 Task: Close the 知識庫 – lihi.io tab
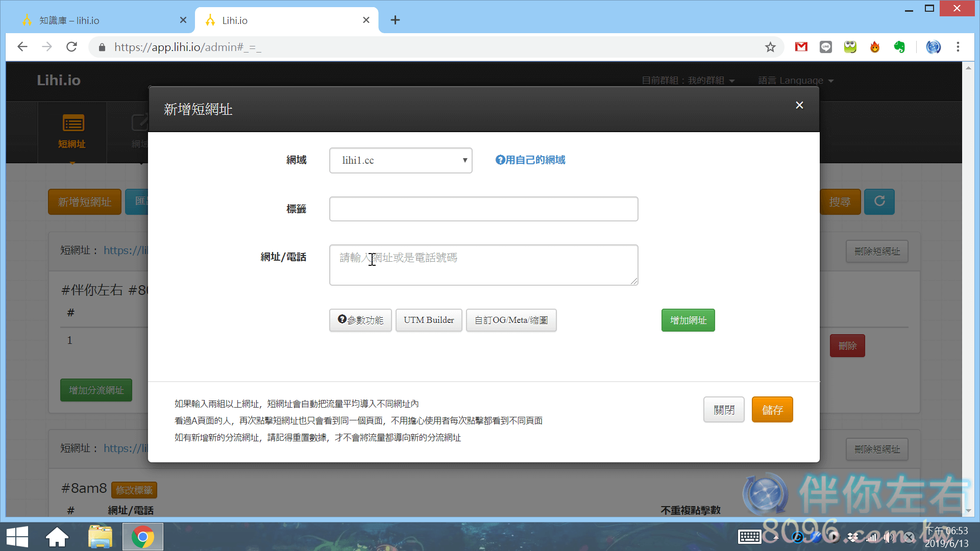click(183, 20)
